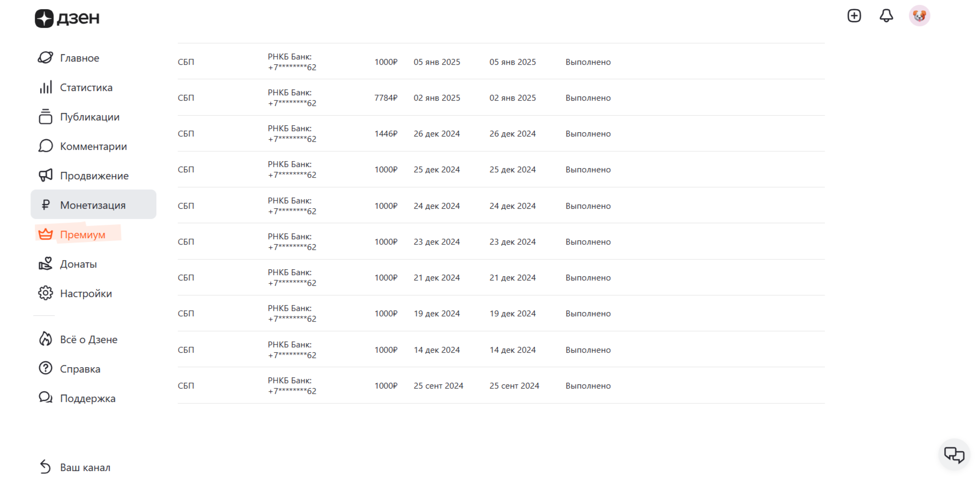
Task: Open the profile avatar menu
Action: click(x=919, y=16)
